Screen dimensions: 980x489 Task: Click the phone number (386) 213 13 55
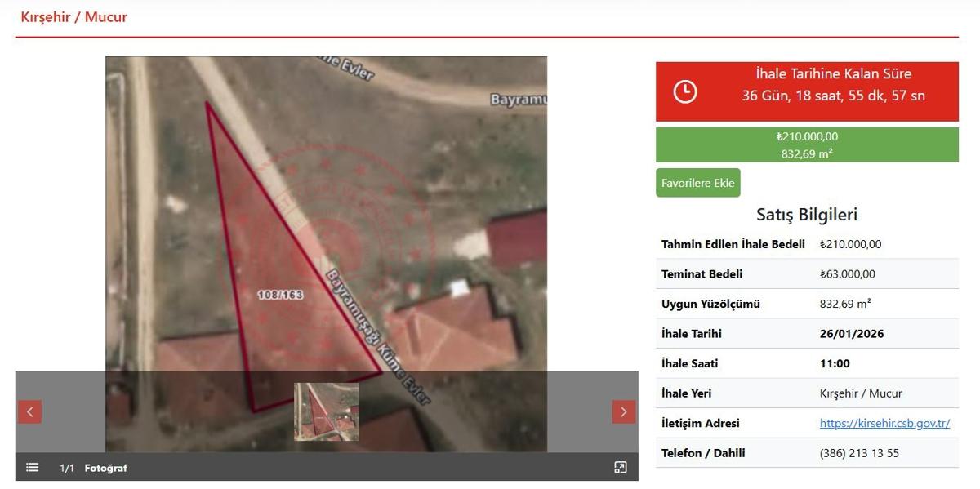[x=859, y=453]
